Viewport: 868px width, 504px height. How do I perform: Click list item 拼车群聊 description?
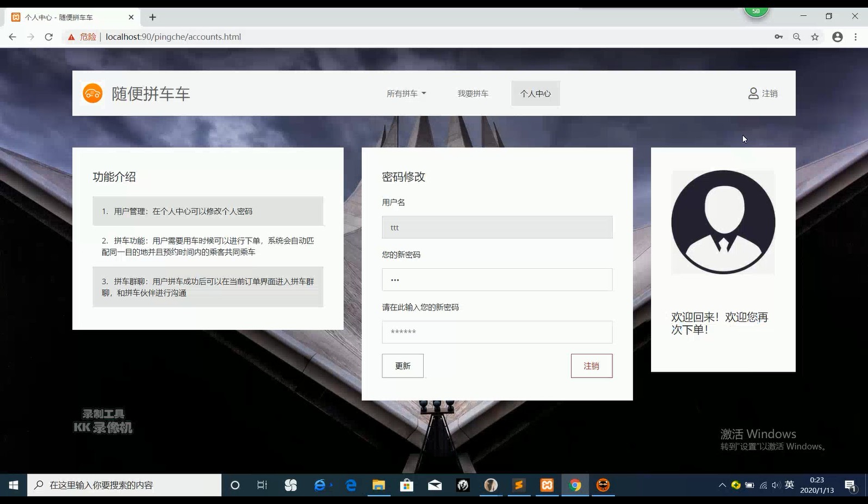[x=208, y=287]
